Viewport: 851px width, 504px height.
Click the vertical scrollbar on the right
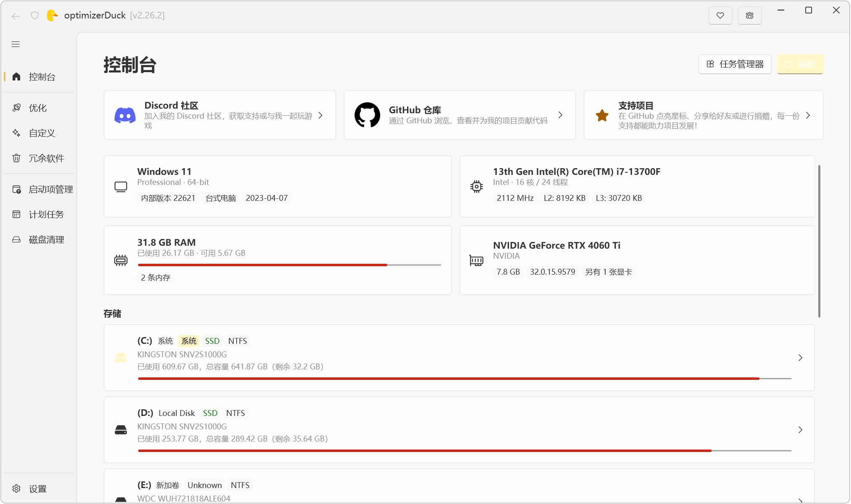coord(819,241)
